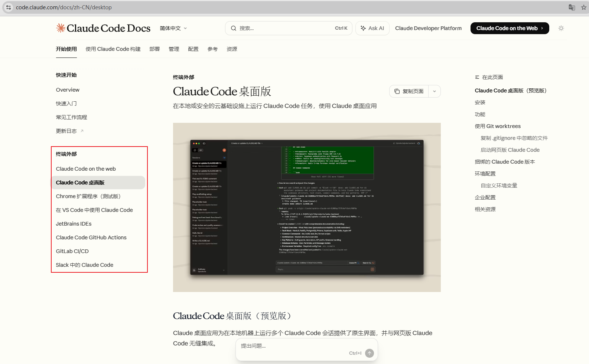Jump to 自定义环境变量 section
The width and height of the screenshot is (589, 364).
[x=499, y=186]
